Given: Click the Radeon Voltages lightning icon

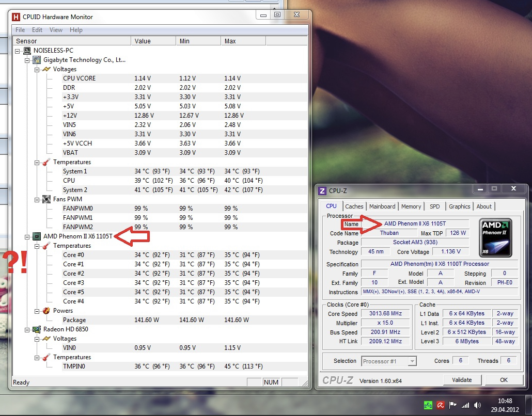Looking at the screenshot, I should point(46,339).
